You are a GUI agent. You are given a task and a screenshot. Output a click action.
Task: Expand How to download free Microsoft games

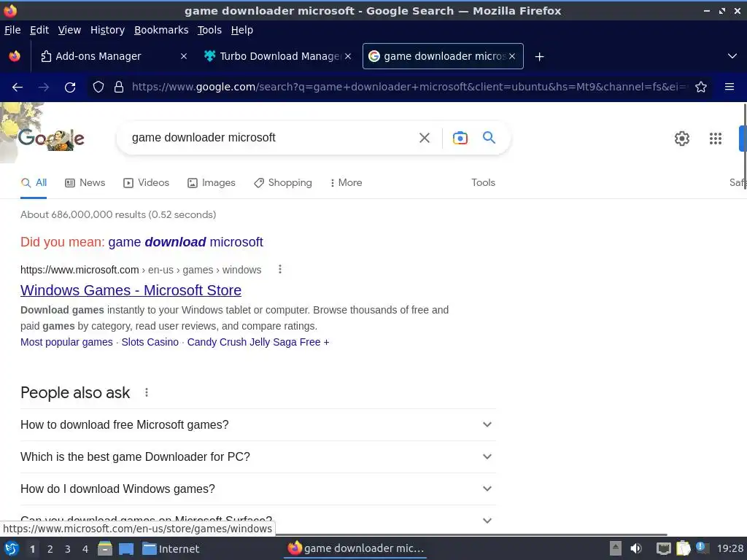point(258,425)
